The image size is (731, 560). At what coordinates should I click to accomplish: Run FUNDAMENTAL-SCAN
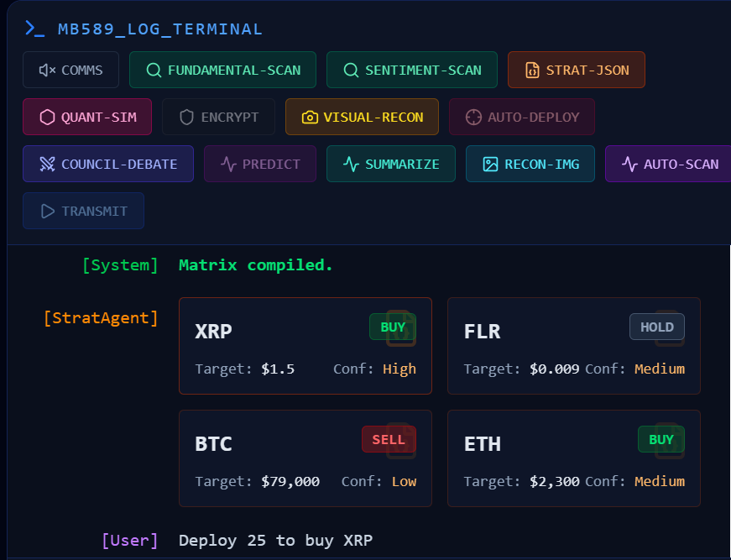pos(223,70)
